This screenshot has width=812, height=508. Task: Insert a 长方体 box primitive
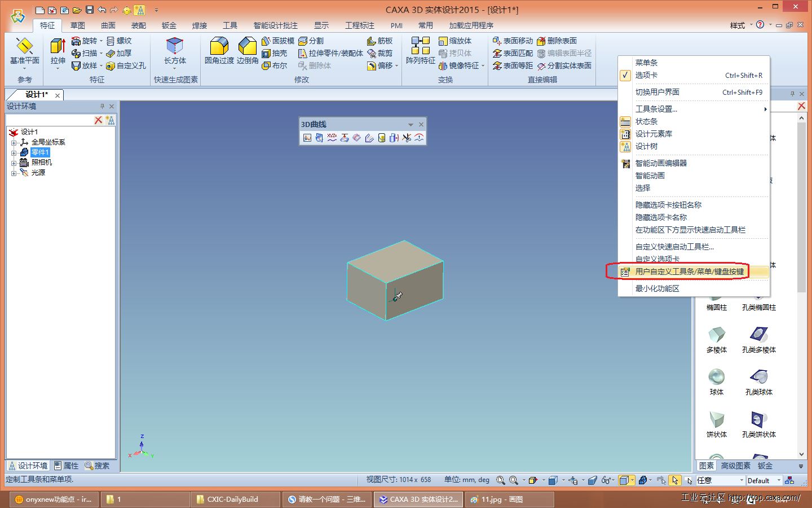pyautogui.click(x=175, y=51)
